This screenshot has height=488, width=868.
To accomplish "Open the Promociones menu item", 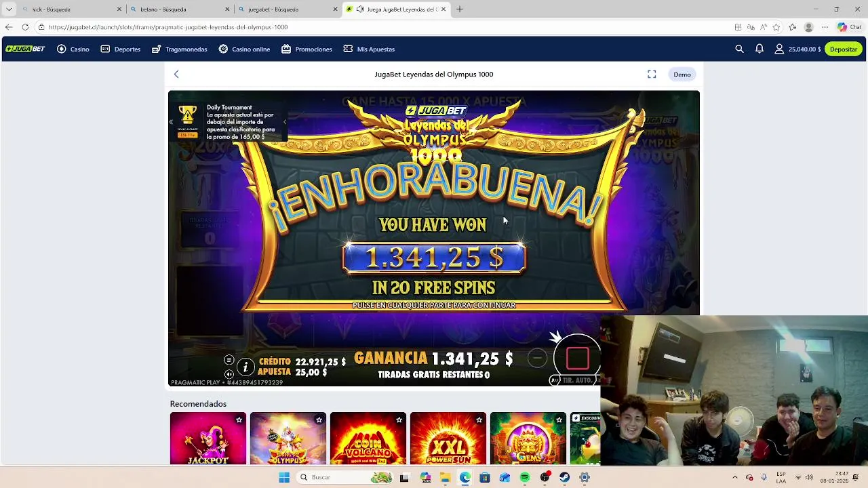I will 307,49.
